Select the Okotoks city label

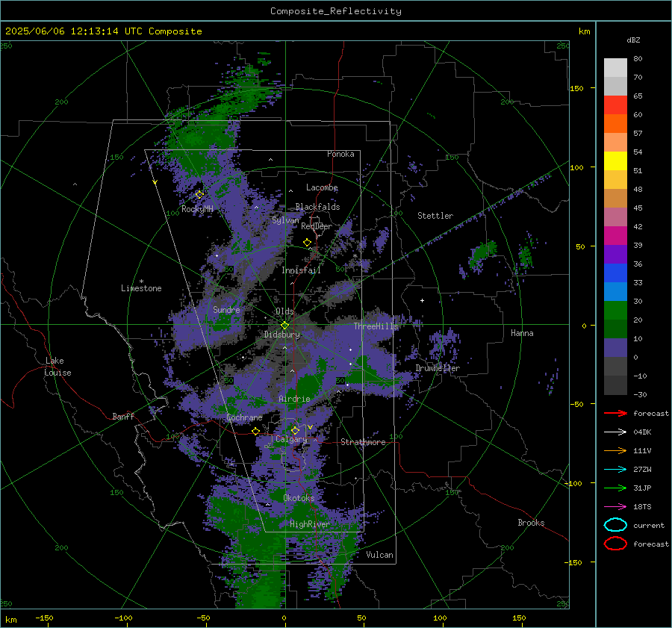click(299, 497)
